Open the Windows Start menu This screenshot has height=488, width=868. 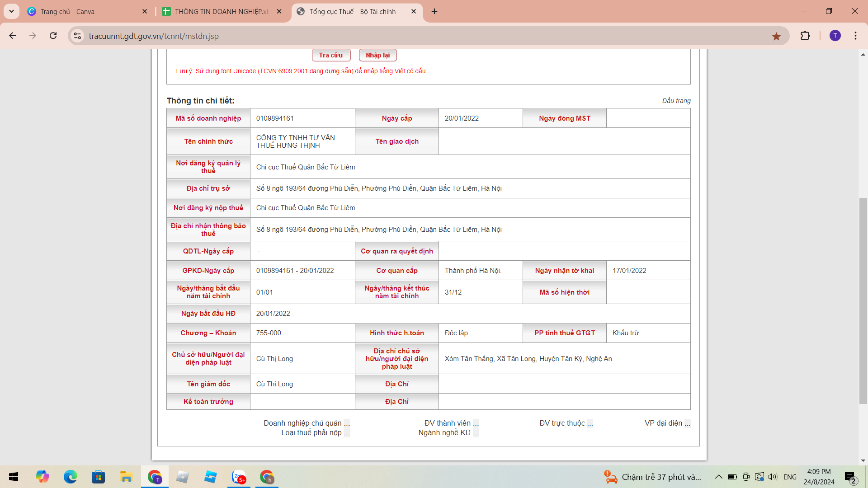[x=14, y=477]
